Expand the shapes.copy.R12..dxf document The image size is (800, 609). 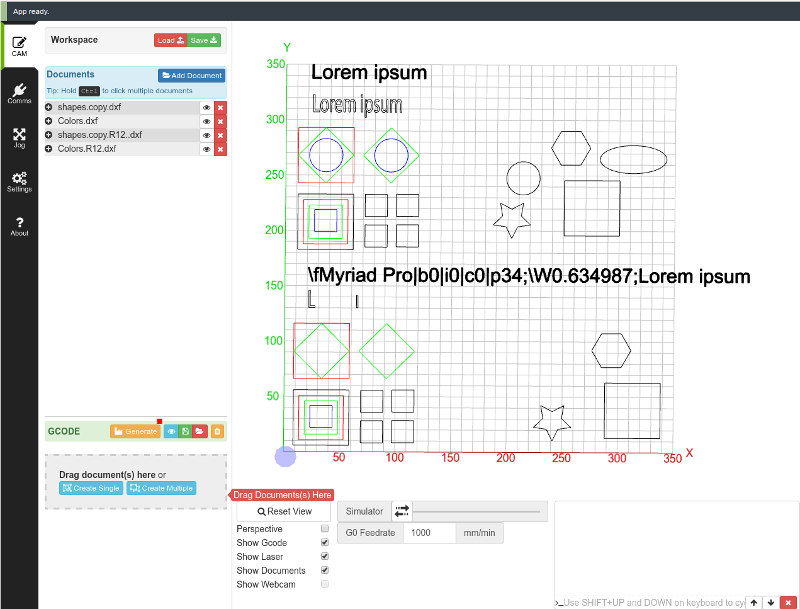(49, 135)
